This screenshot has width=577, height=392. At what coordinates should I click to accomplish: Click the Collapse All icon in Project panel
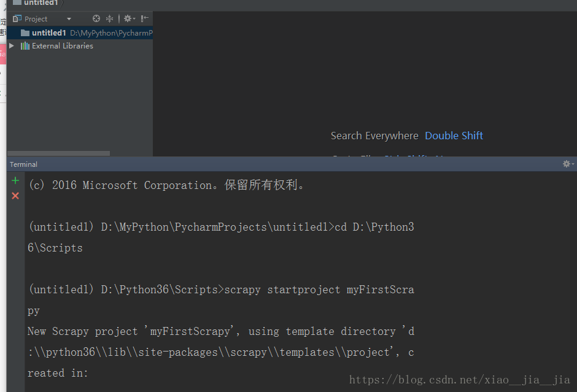point(110,18)
